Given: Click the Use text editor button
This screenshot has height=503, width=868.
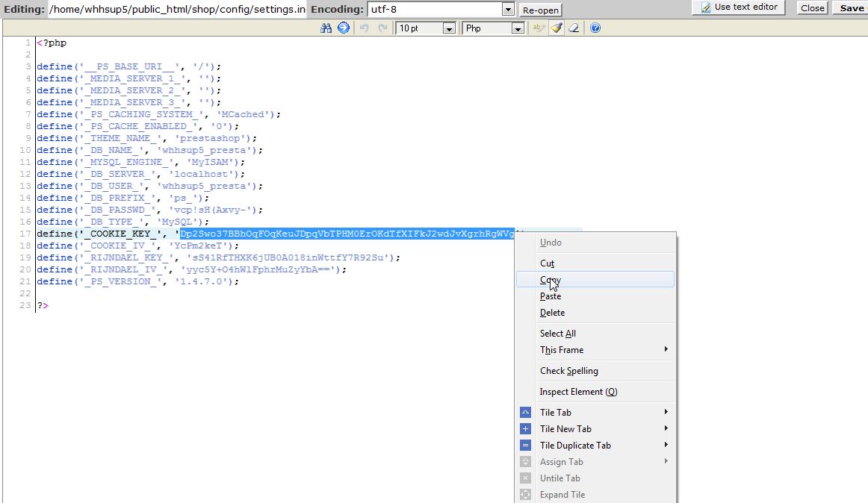Looking at the screenshot, I should (x=739, y=7).
